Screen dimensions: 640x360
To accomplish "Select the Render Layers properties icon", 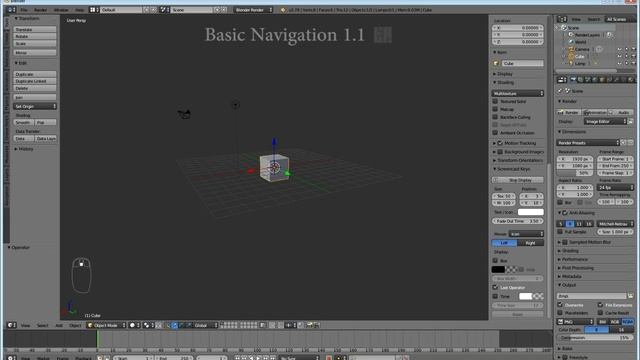I will tap(580, 80).
